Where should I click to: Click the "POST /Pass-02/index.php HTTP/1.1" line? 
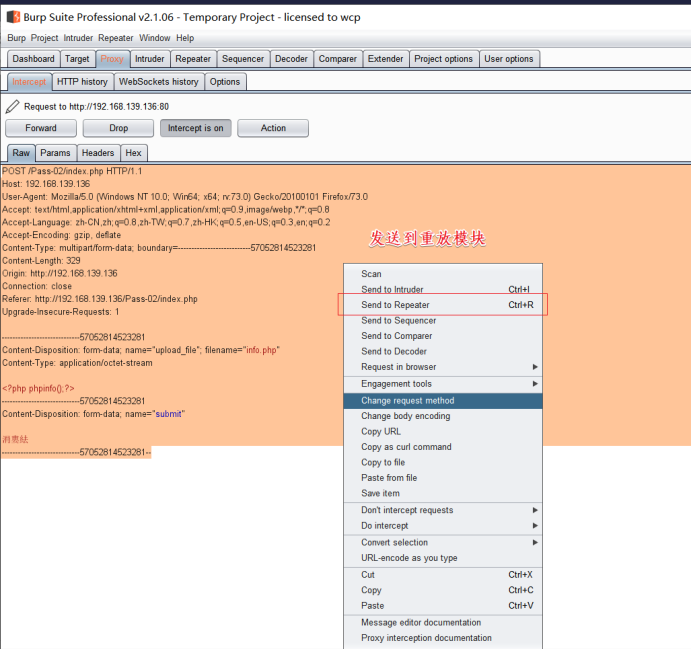point(72,171)
